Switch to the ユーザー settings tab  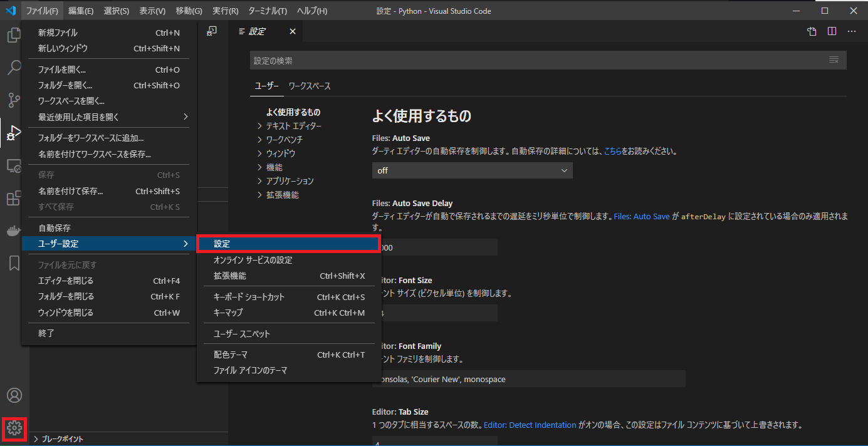click(x=266, y=86)
